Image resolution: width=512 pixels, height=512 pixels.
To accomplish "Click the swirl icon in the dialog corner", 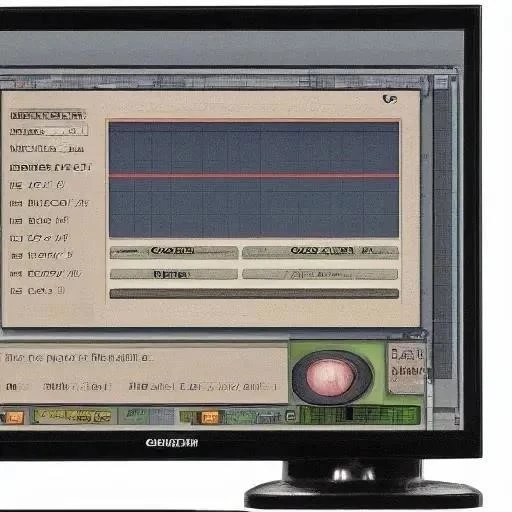I will pyautogui.click(x=390, y=99).
